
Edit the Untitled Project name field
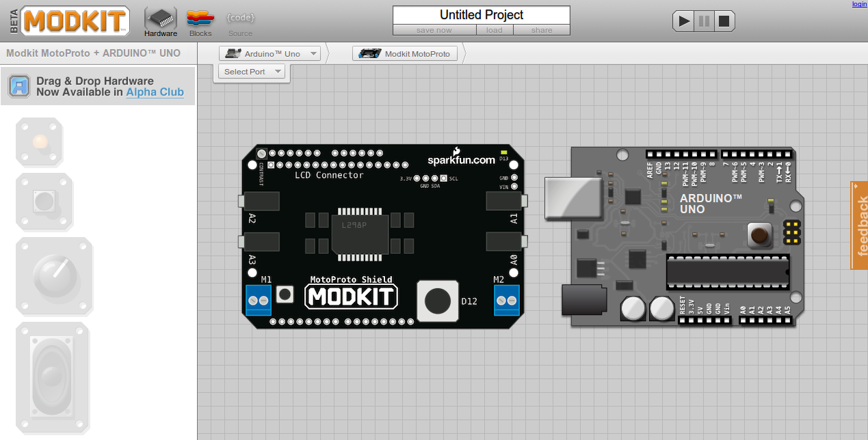482,15
